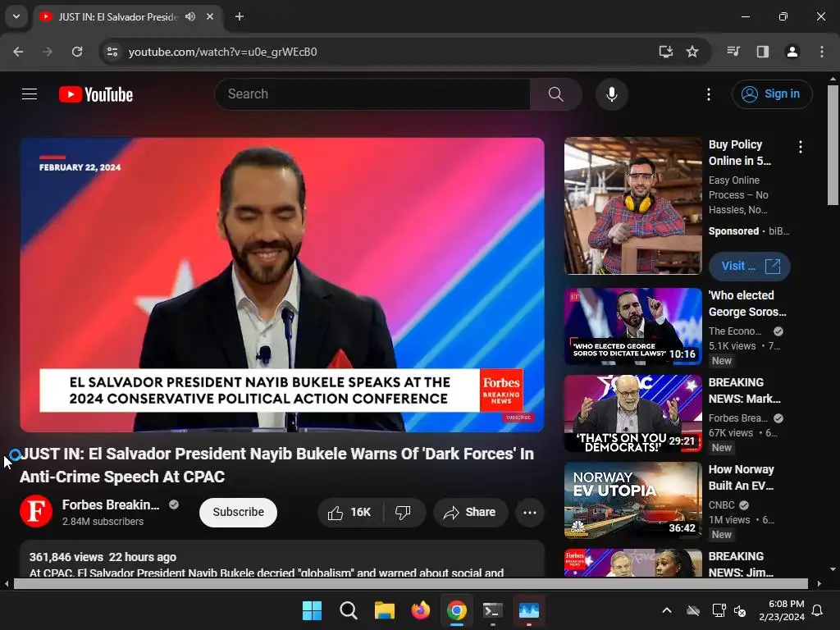Subscribe to Forbes Breaking News
This screenshot has width=840, height=630.
[238, 512]
